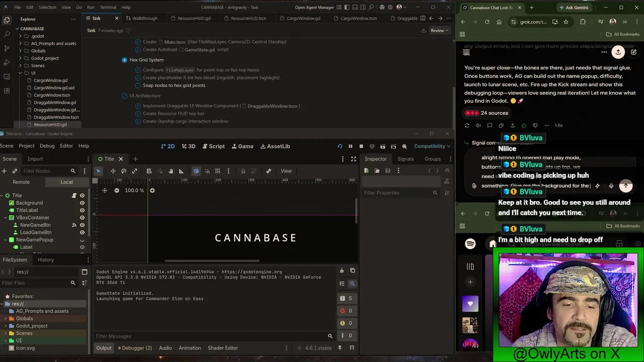Select the Select Mode arrow tool in Godot
Image resolution: width=644 pixels, height=362 pixels.
(x=98, y=171)
